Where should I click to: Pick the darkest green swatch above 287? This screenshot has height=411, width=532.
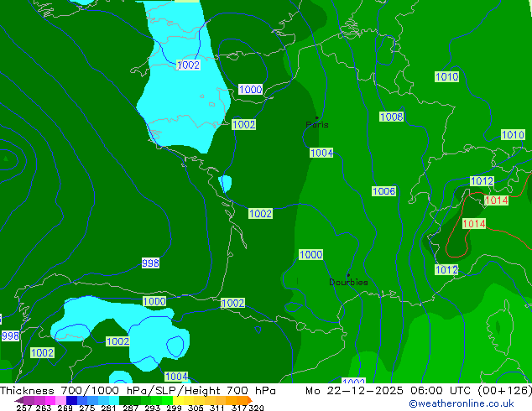[x=124, y=400]
